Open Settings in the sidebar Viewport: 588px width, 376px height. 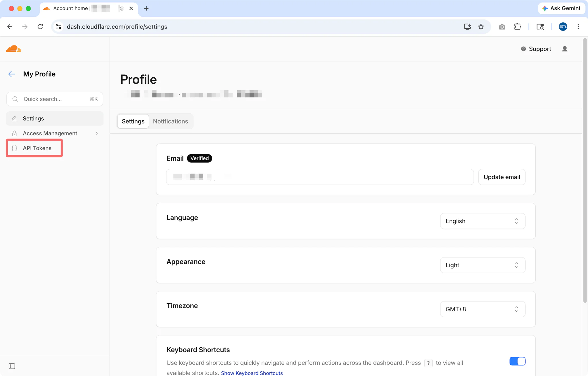pyautogui.click(x=55, y=118)
